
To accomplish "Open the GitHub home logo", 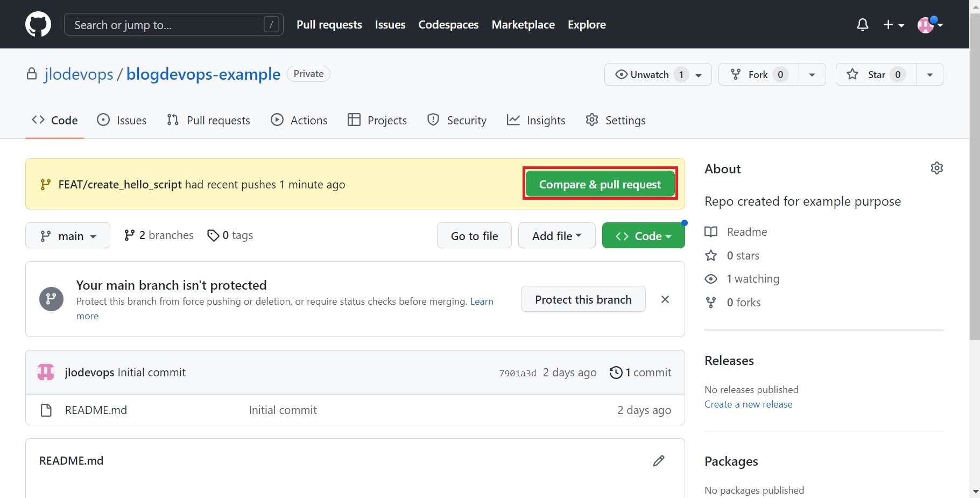I will pyautogui.click(x=38, y=25).
